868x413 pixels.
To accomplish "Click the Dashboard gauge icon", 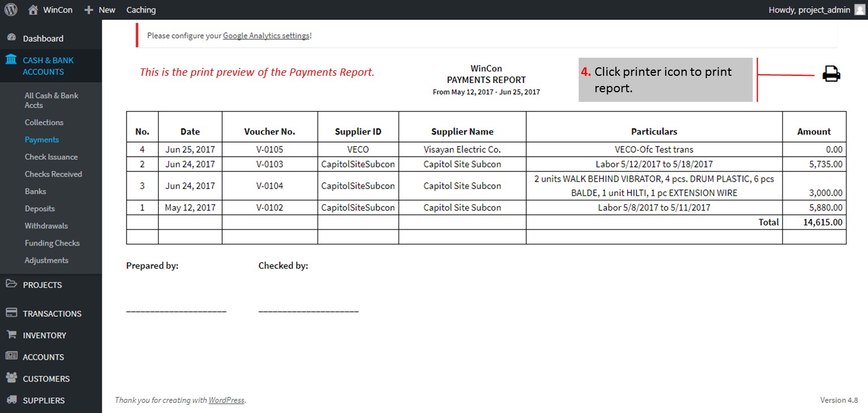I will (x=11, y=38).
